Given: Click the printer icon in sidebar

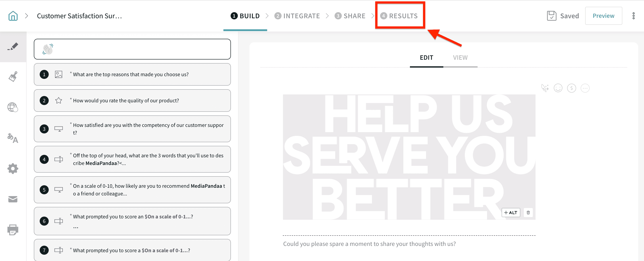Looking at the screenshot, I should [x=13, y=229].
